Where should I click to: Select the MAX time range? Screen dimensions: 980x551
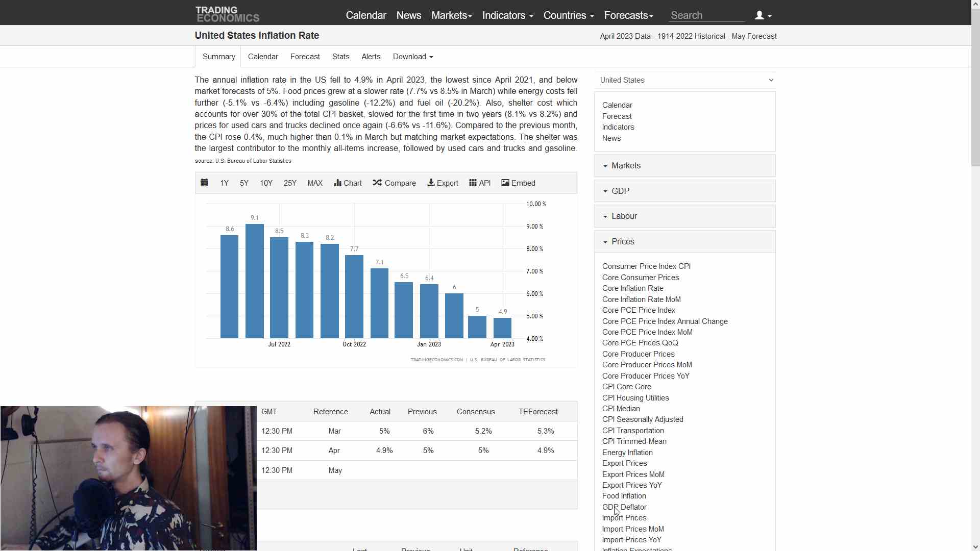tap(315, 183)
